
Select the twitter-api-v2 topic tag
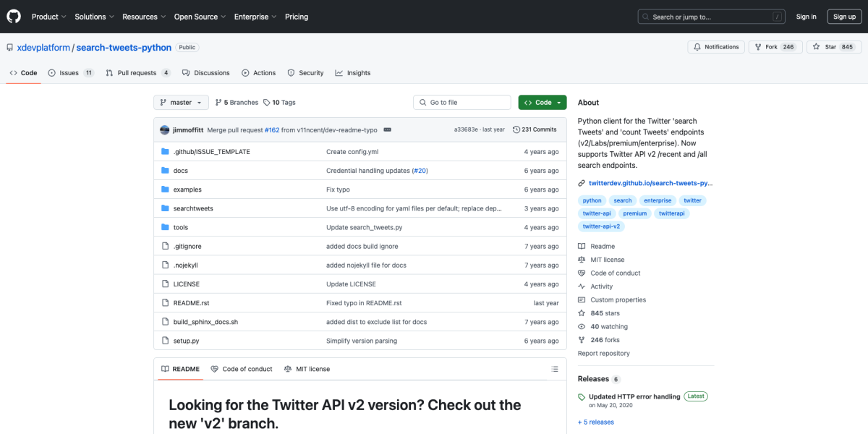pos(600,226)
